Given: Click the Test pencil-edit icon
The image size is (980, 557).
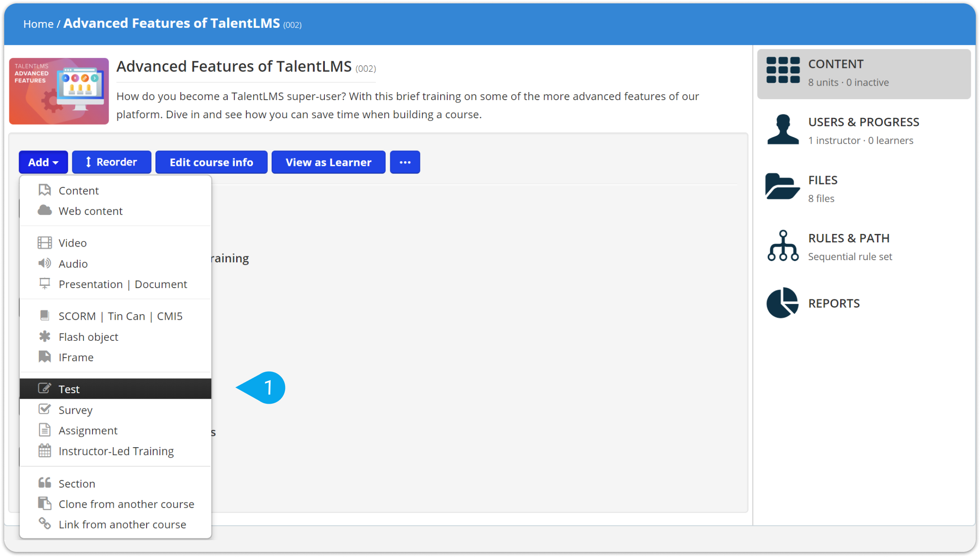Looking at the screenshot, I should coord(44,388).
